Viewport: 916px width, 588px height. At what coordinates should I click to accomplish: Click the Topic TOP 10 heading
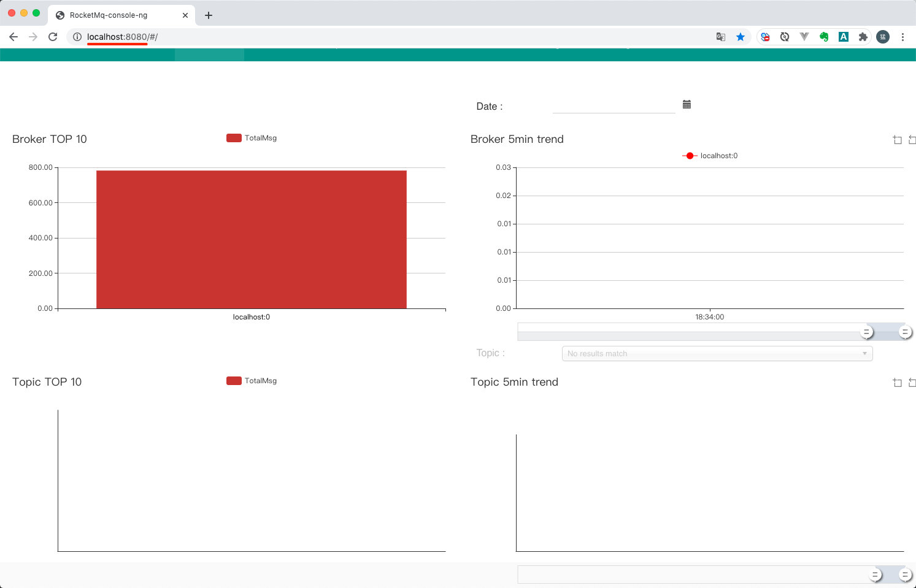[x=47, y=382]
